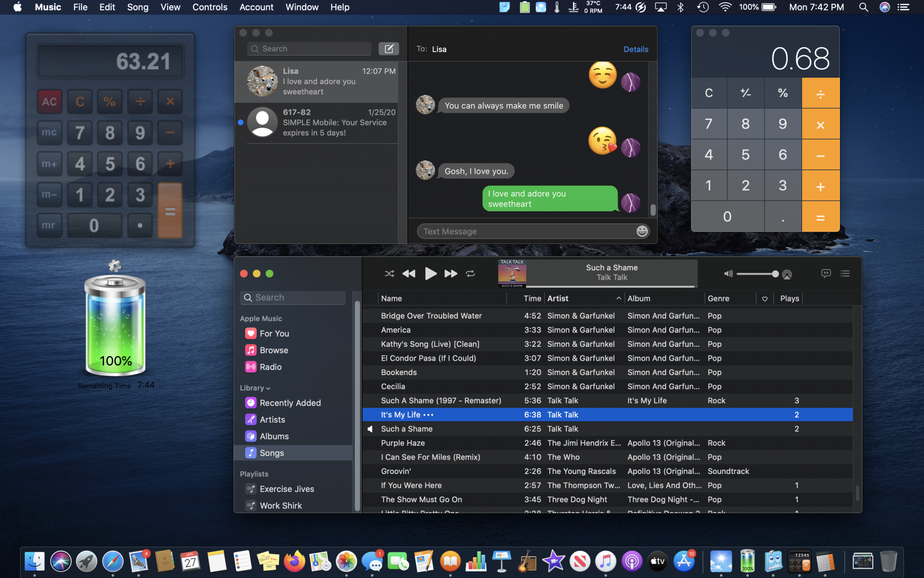Collapse the Library section in the sidebar
This screenshot has width=924, height=578.
268,388
